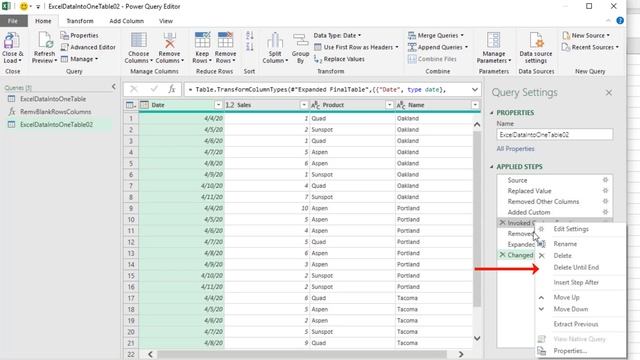Open the Product column filter dropdown
The width and height of the screenshot is (640, 360).
coord(389,105)
